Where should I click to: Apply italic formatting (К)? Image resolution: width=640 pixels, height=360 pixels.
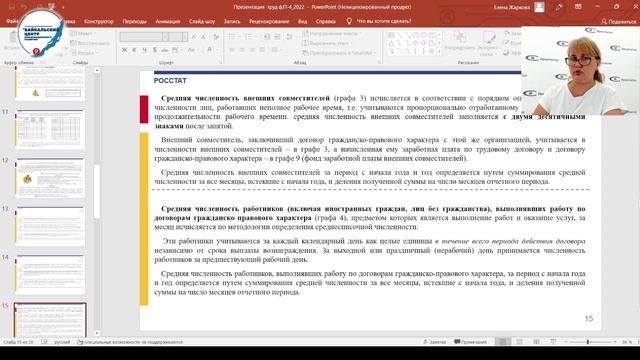[x=134, y=50]
